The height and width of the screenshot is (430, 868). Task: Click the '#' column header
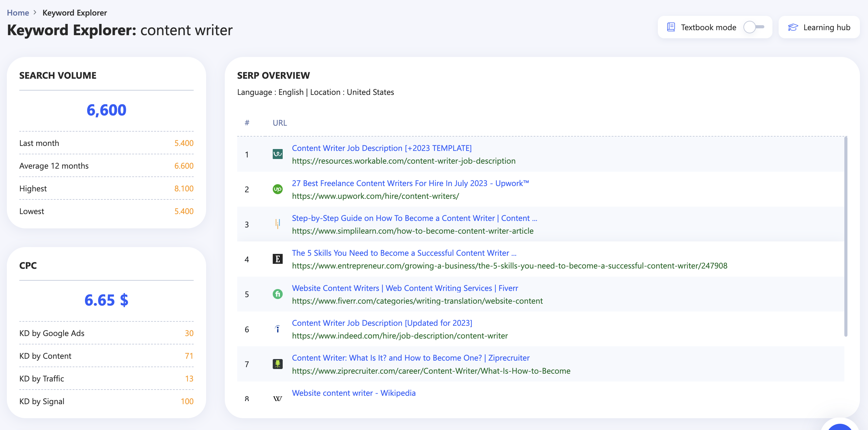tap(247, 123)
